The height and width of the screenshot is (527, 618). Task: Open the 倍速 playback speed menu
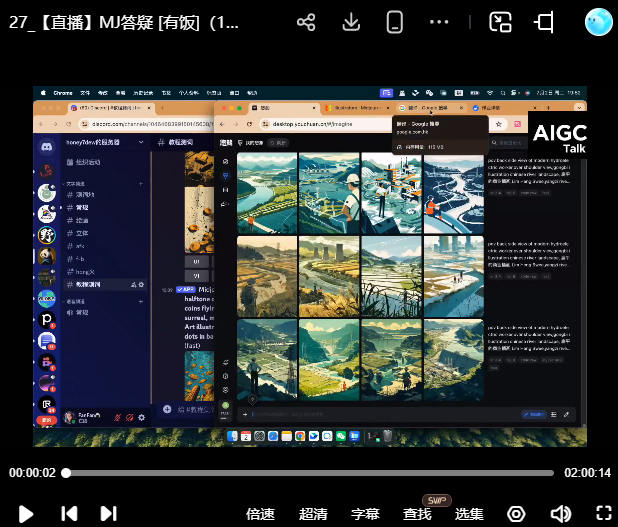[260, 514]
